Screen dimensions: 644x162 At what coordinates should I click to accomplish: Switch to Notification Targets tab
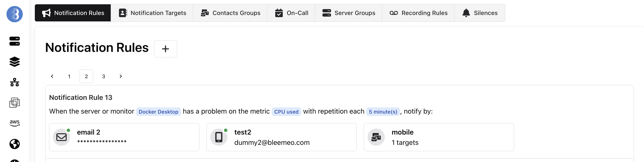click(152, 13)
